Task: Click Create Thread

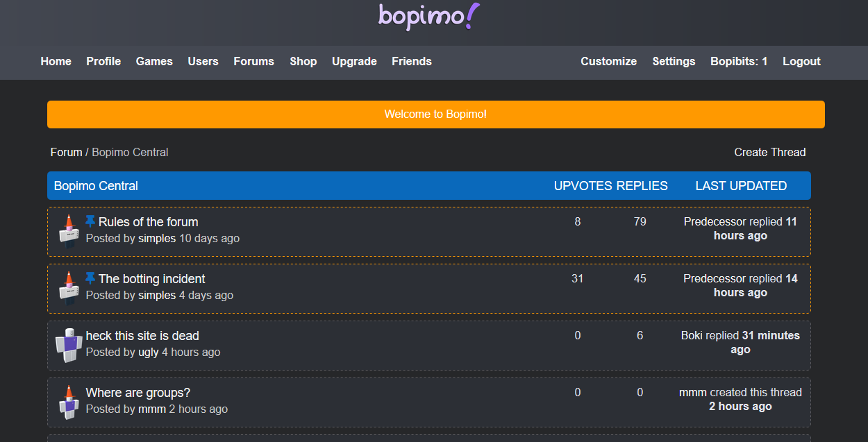Action: 769,152
